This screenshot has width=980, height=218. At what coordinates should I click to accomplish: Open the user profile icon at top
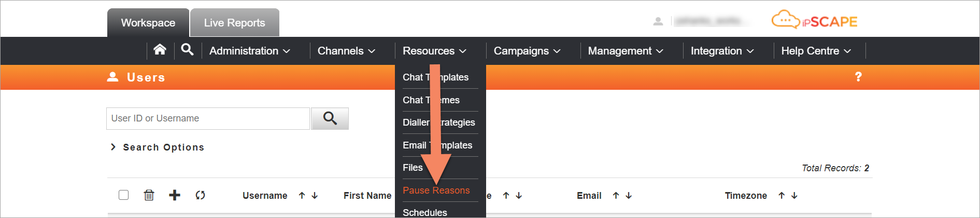(x=658, y=21)
